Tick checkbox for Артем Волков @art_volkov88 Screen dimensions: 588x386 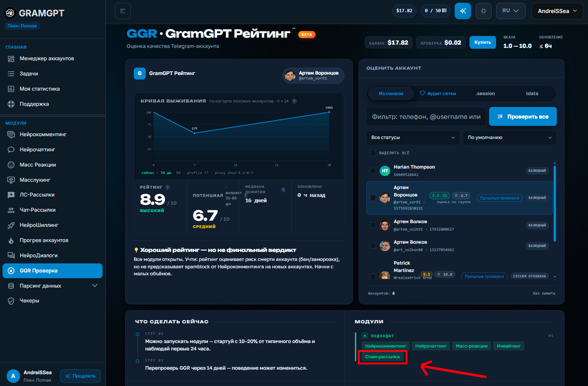point(373,246)
